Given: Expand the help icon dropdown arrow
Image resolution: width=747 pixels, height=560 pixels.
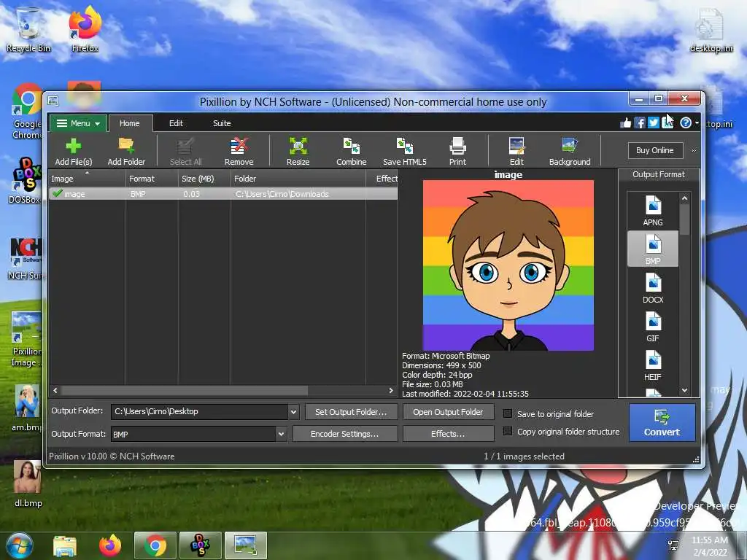Looking at the screenshot, I should click(697, 123).
